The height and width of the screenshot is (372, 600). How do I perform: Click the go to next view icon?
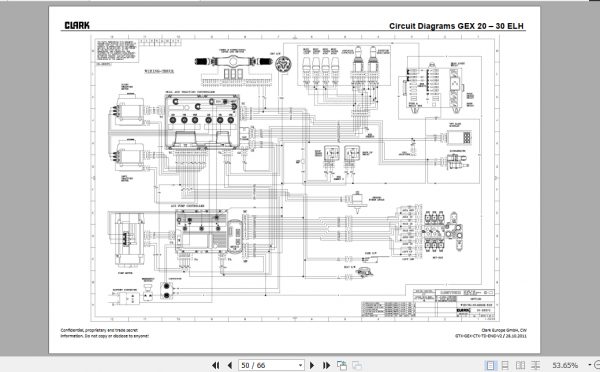[x=357, y=365]
